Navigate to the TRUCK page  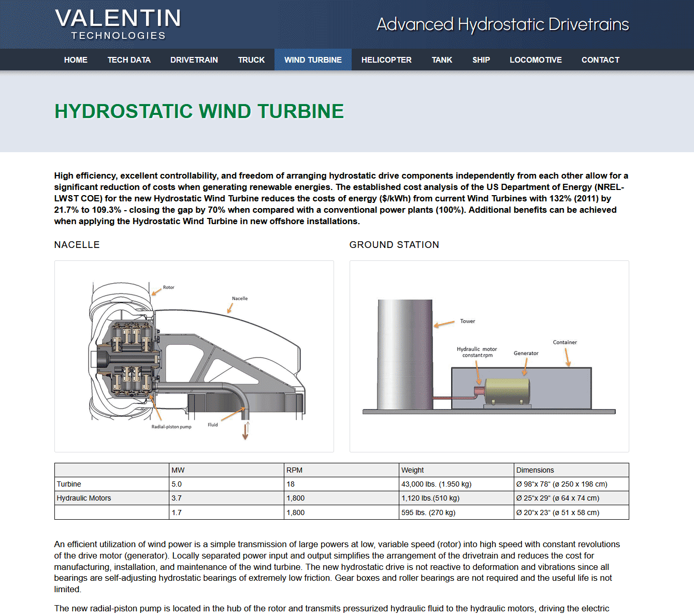(251, 60)
